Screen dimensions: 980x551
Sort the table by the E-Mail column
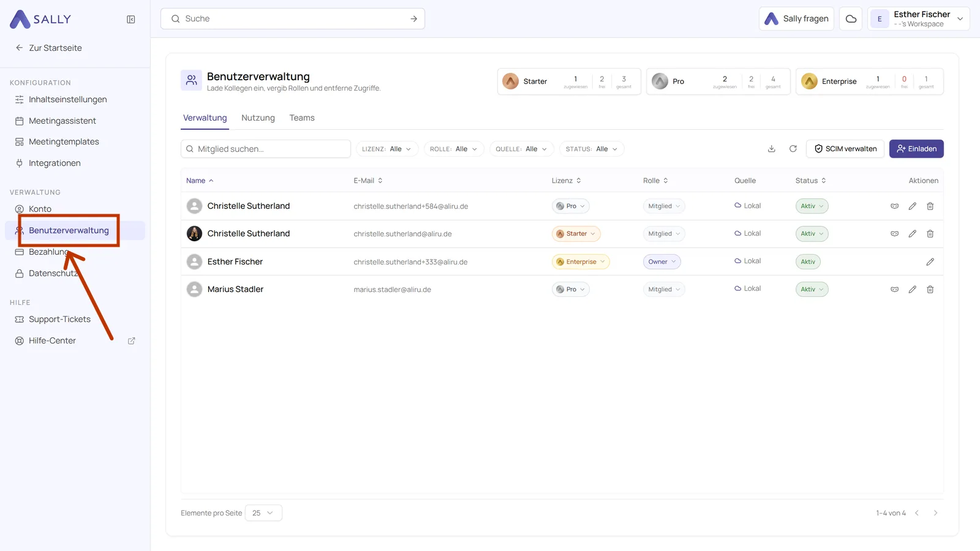coord(368,181)
